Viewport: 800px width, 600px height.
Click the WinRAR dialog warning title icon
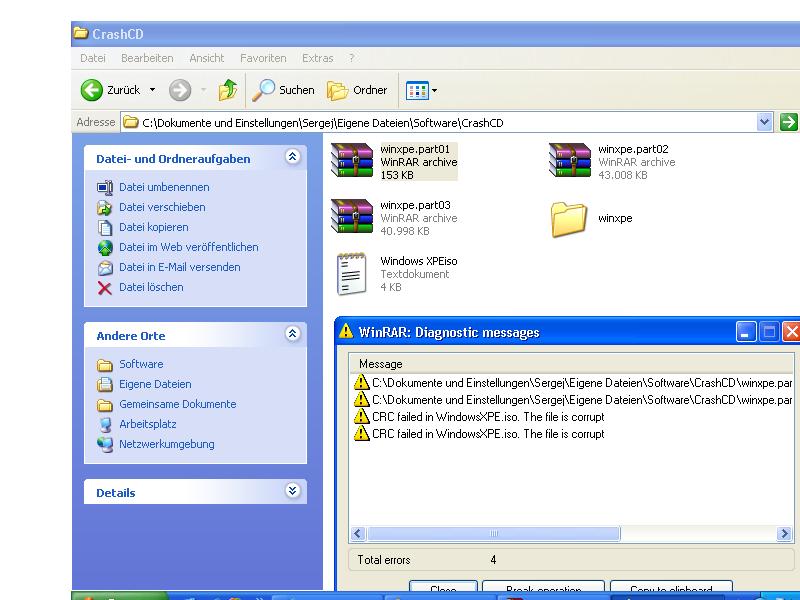click(x=346, y=332)
